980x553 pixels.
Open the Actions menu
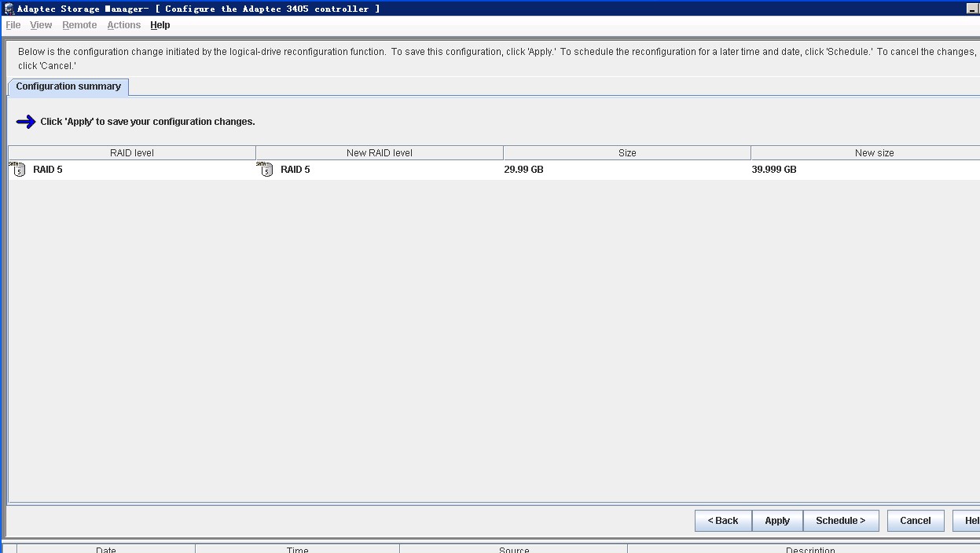124,25
